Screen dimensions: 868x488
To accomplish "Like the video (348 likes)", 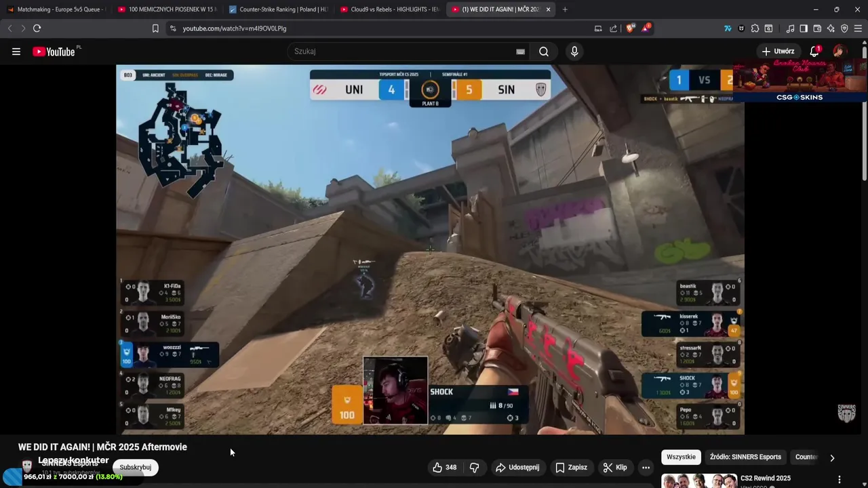I will (445, 468).
